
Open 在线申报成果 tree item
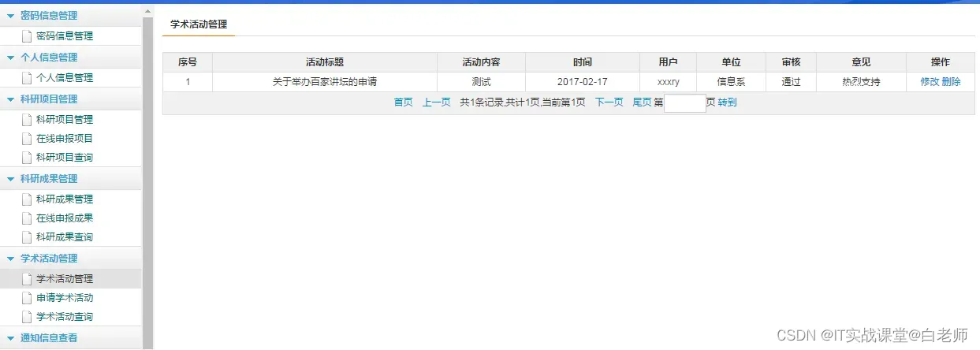(65, 218)
